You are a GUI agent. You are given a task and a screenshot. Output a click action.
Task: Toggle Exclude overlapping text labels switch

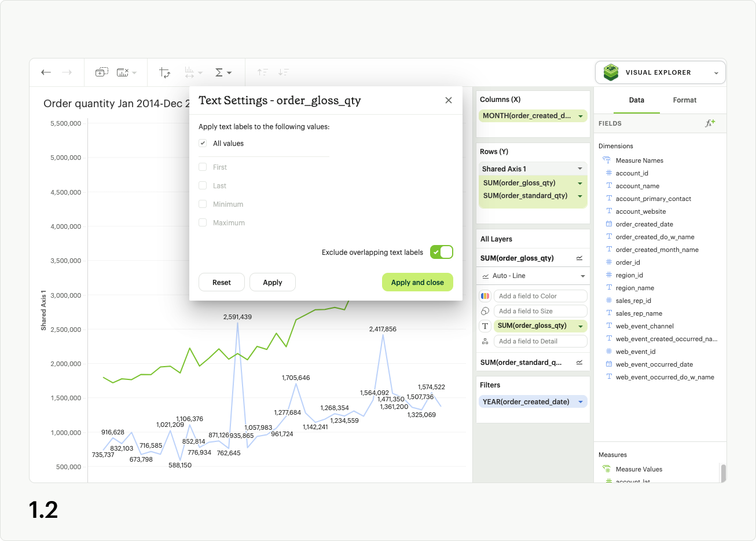tap(442, 253)
